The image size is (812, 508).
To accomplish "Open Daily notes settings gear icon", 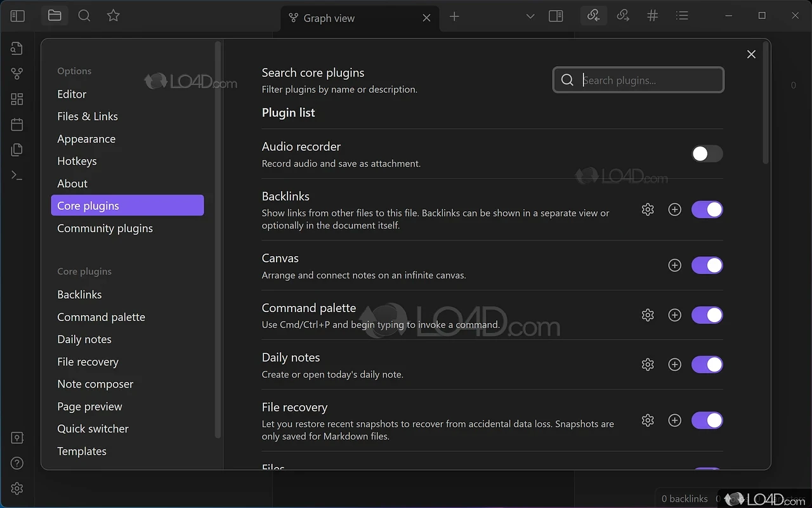I will point(648,365).
